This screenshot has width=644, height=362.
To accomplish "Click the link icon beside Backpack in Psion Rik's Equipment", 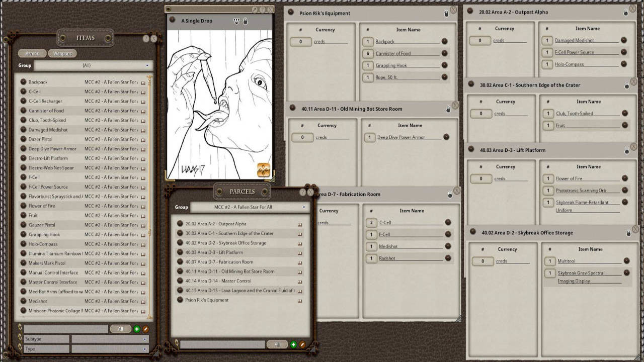I will [x=444, y=41].
